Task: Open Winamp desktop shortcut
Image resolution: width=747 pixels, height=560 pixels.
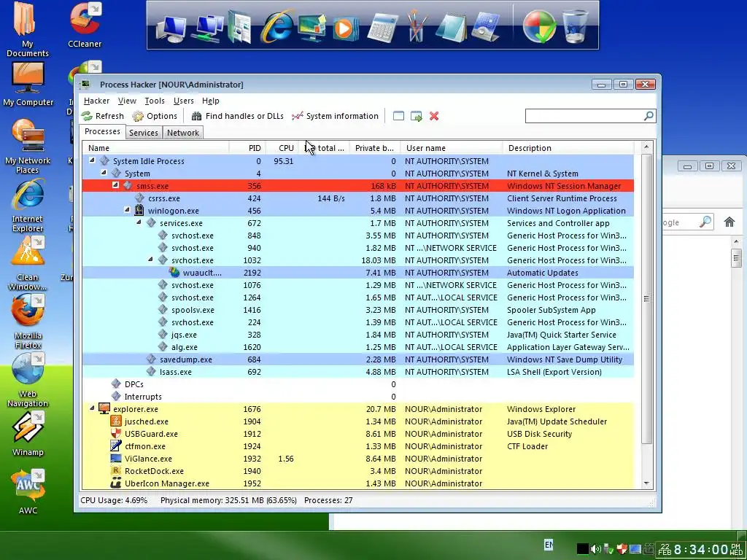Action: pyautogui.click(x=28, y=433)
